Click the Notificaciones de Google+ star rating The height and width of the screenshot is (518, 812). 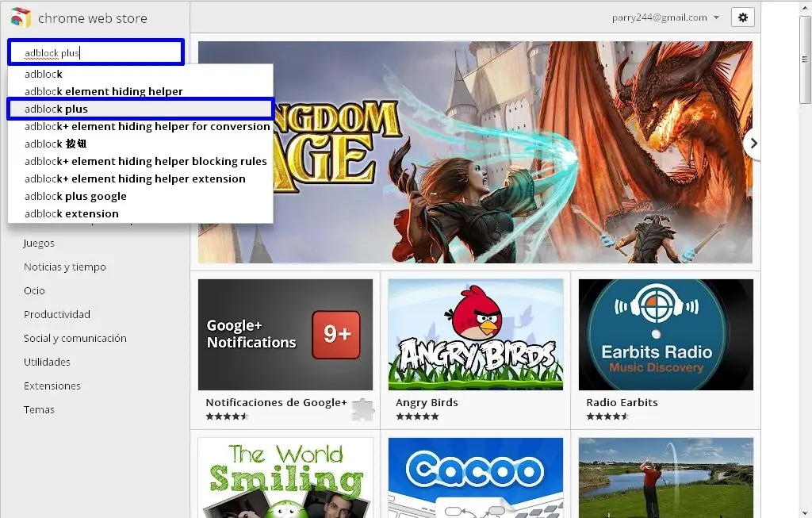point(227,416)
